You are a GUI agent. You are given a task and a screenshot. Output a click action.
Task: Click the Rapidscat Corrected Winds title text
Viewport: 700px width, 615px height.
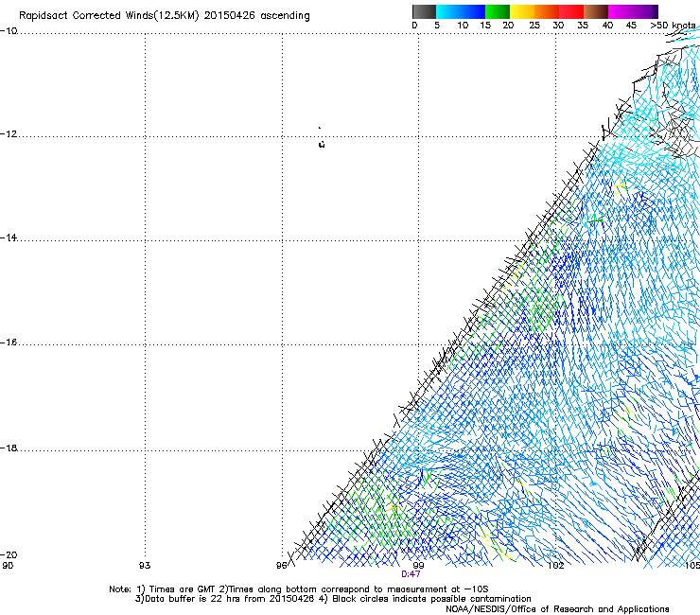165,16
